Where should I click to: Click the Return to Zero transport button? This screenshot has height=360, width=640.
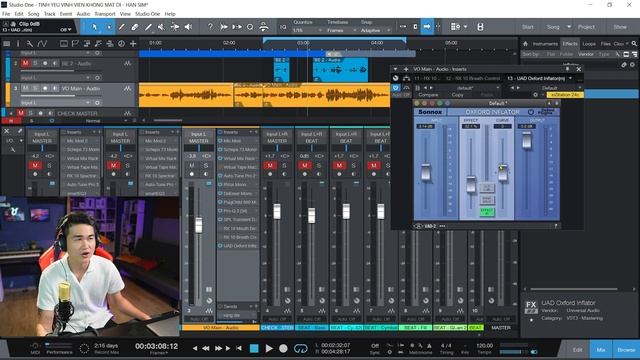(x=239, y=349)
